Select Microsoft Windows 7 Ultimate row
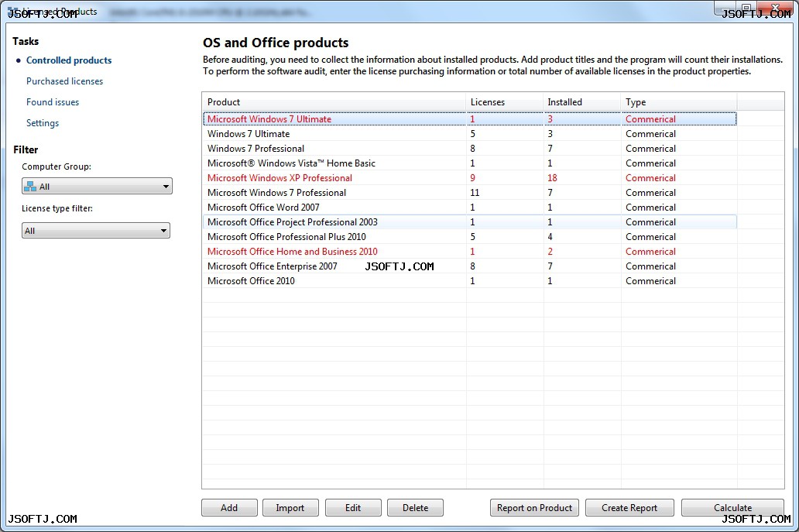This screenshot has width=799, height=532. click(x=470, y=118)
